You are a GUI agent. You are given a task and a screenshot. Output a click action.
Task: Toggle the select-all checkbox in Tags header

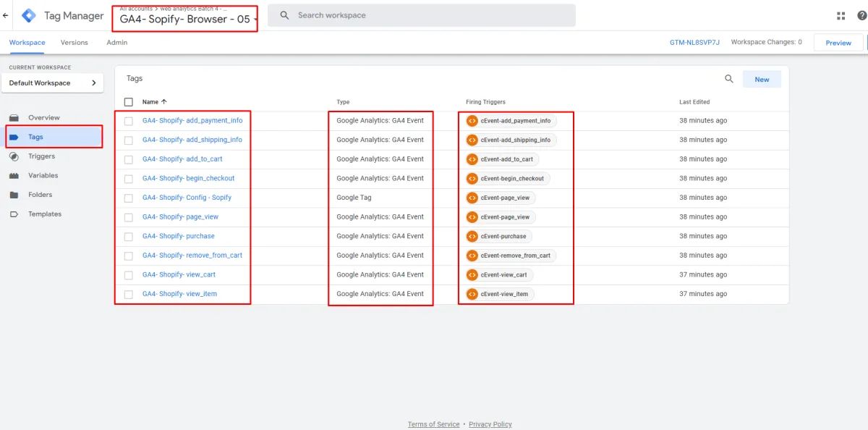pyautogui.click(x=129, y=102)
